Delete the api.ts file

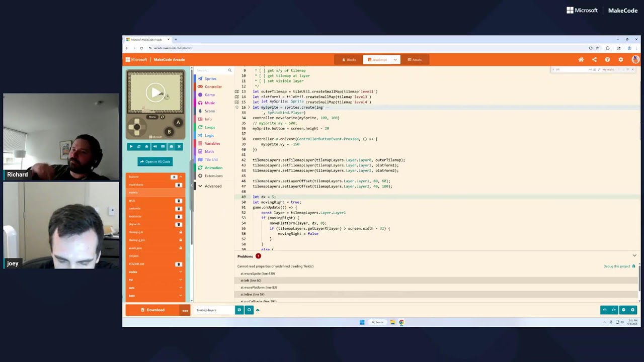click(178, 201)
